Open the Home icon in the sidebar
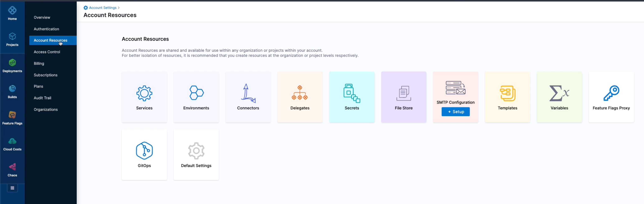 (x=12, y=13)
